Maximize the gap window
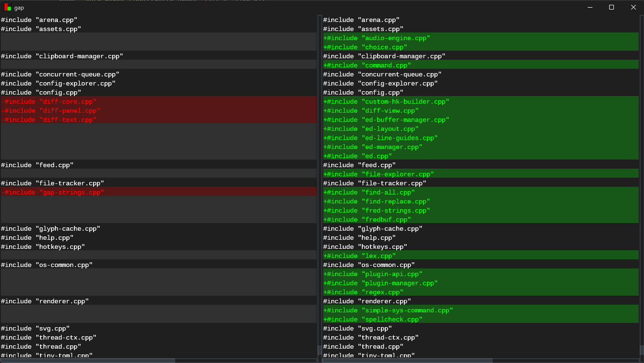644x363 pixels. click(612, 7)
